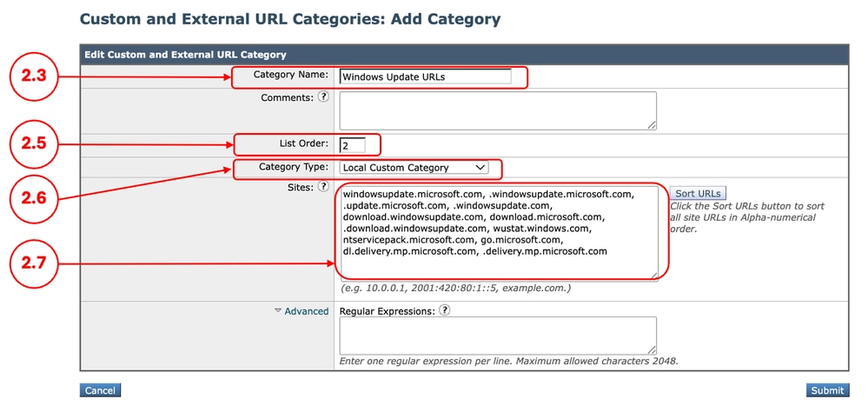Open the Regular Expressions help icon
The width and height of the screenshot is (868, 419).
(x=444, y=310)
